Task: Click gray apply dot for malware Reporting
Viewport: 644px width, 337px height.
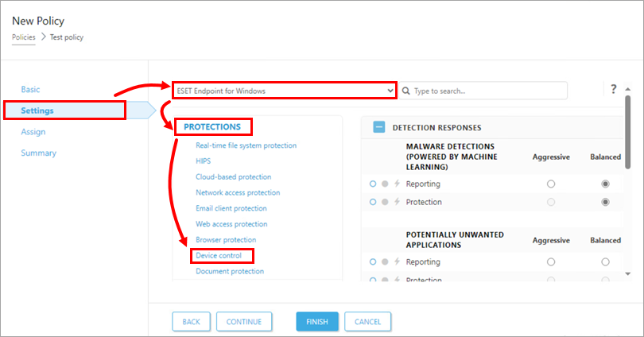Action: point(385,184)
